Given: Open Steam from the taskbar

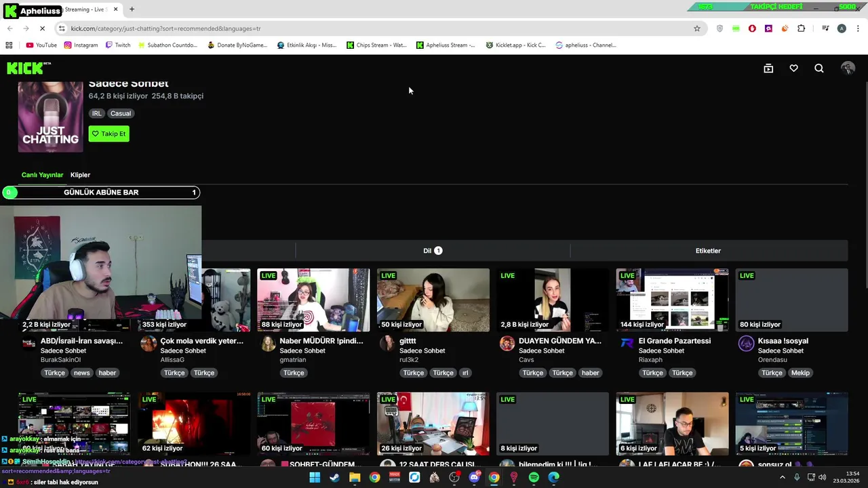Looking at the screenshot, I should coord(334,477).
